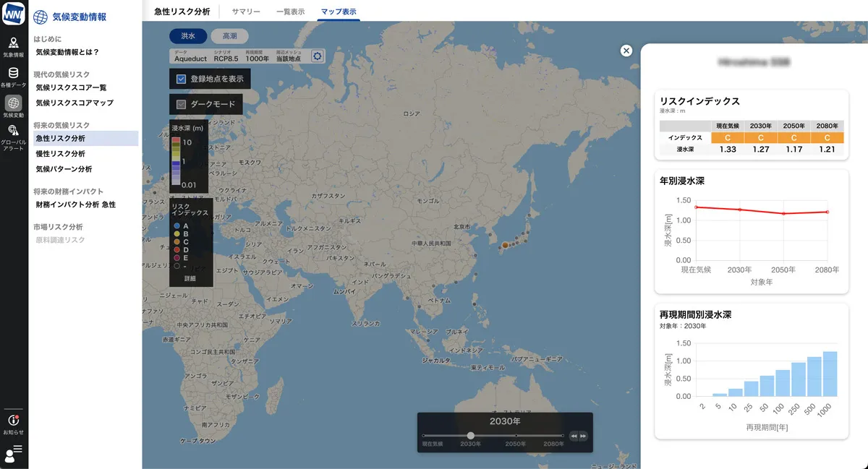
Task: Open the お知らせ notifications icon
Action: coord(13,421)
